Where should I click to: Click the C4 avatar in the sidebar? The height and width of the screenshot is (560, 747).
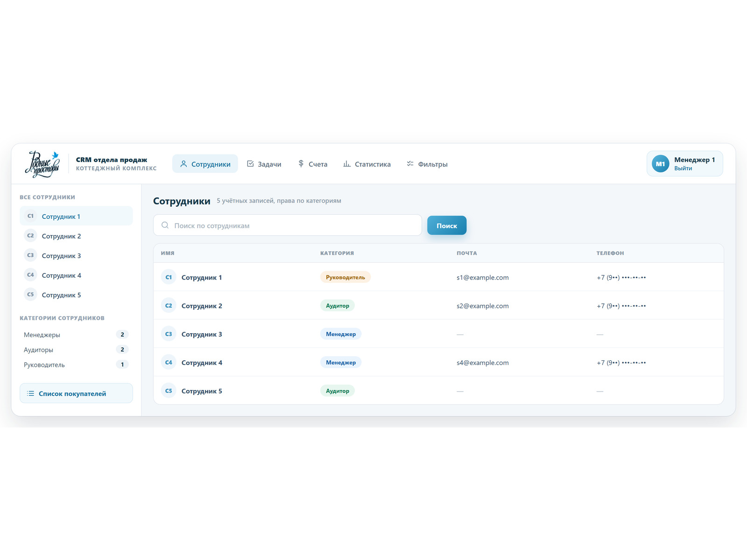[x=30, y=275]
